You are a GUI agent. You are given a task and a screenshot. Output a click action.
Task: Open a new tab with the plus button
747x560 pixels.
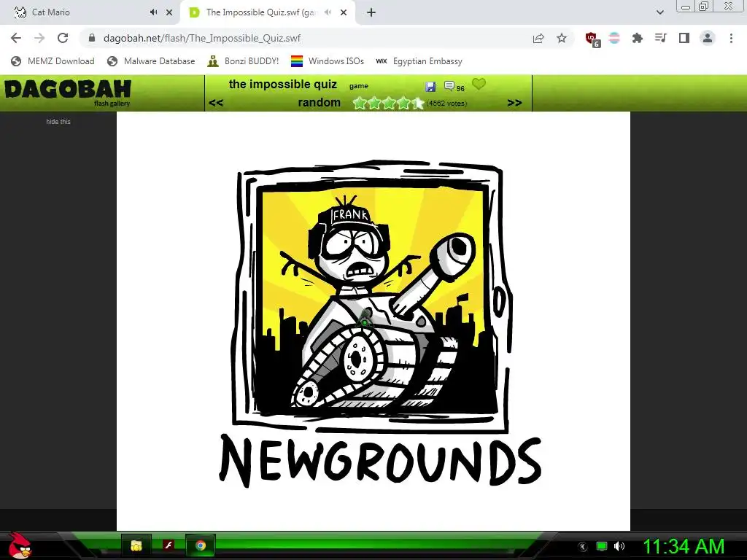(371, 12)
